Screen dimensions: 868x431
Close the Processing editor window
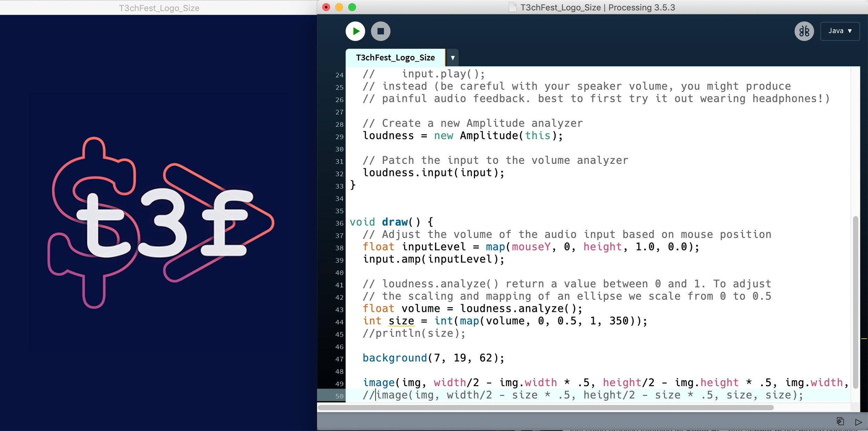pyautogui.click(x=326, y=7)
